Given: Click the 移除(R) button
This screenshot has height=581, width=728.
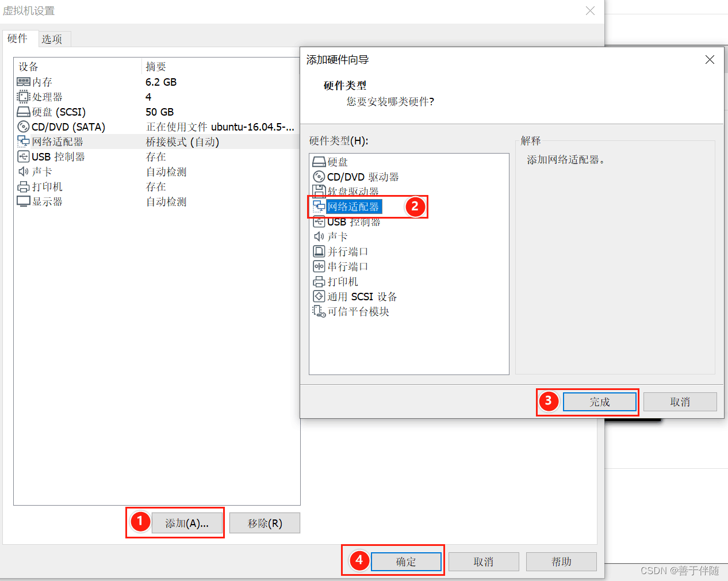Looking at the screenshot, I should 265,523.
